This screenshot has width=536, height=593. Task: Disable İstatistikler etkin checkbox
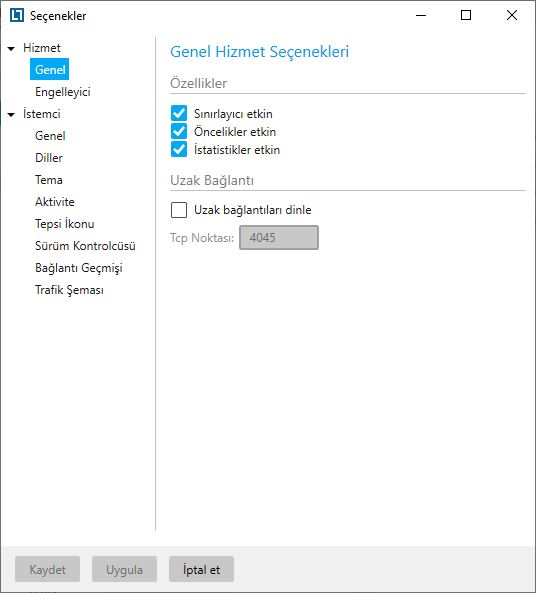[x=179, y=149]
